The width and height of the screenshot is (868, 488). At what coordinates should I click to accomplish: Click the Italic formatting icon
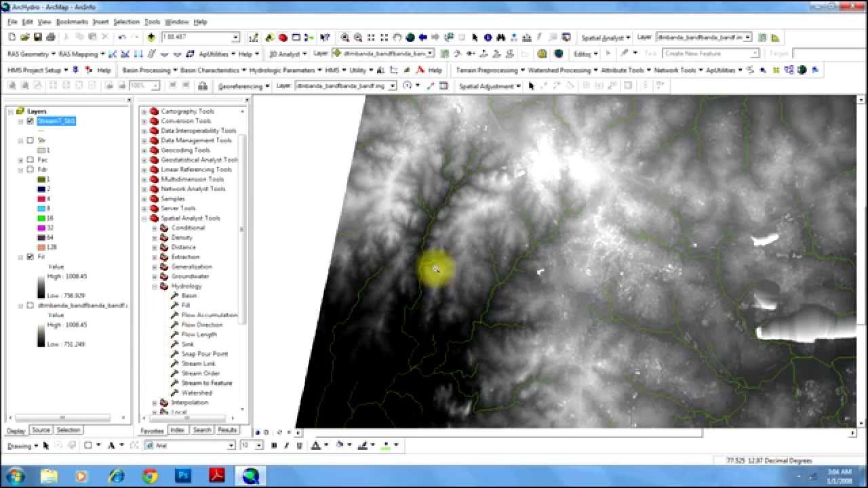[x=285, y=445]
